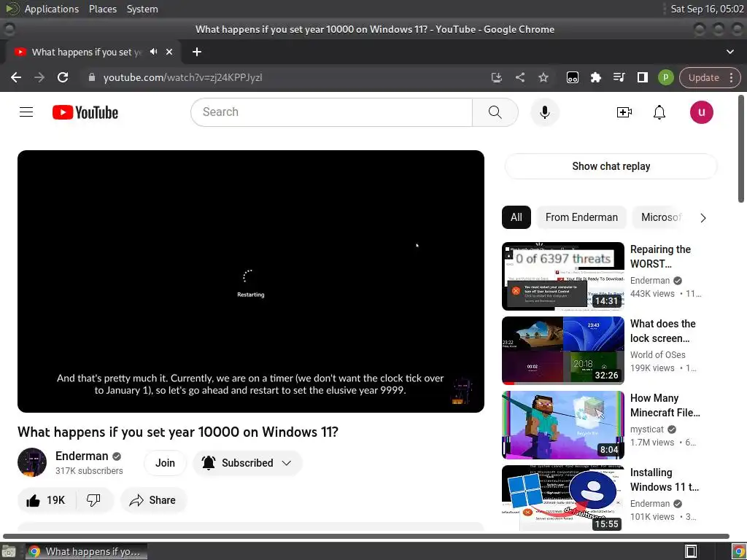Screen dimensions: 747x560
Task: Open the 32:26 lock screen thumbnail
Action: 562,351
